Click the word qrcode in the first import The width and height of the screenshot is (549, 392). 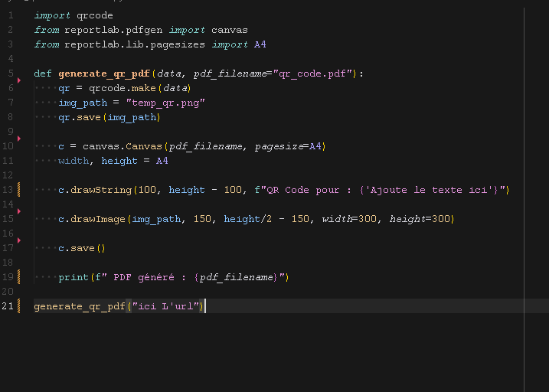94,15
